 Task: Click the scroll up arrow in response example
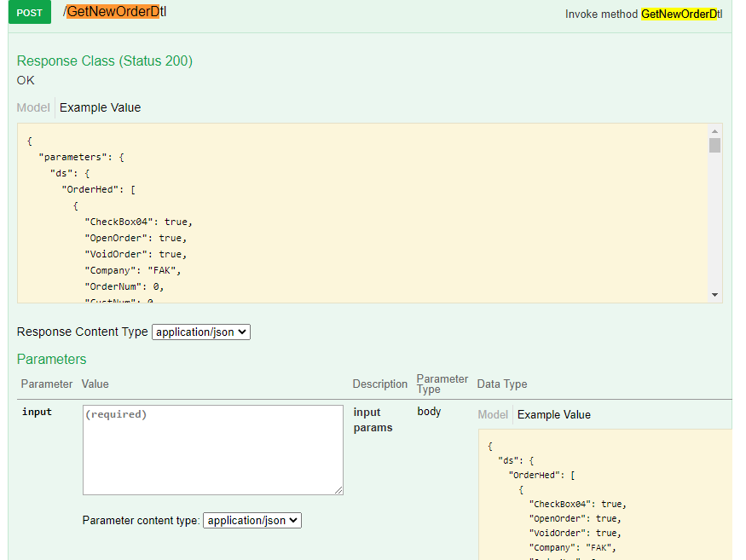(714, 131)
